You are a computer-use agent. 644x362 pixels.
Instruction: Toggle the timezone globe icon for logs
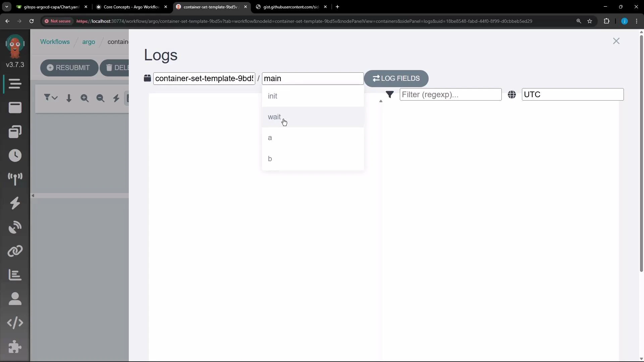click(x=512, y=95)
